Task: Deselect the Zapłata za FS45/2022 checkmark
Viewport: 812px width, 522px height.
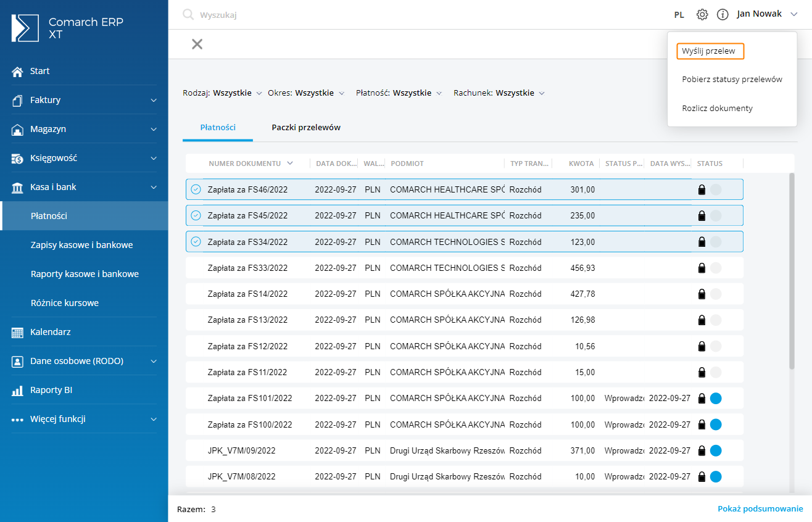Action: pos(196,215)
